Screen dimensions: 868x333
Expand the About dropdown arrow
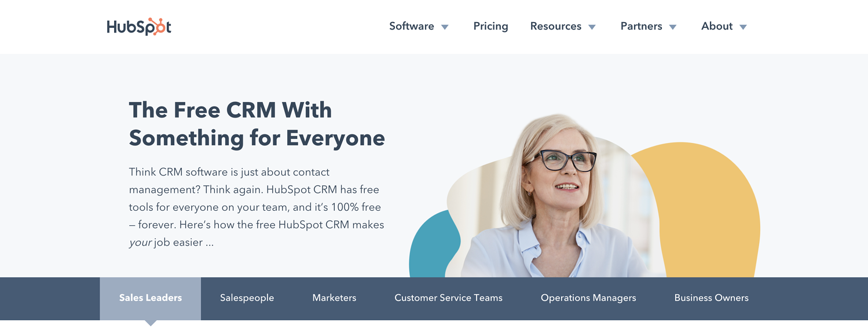point(744,27)
